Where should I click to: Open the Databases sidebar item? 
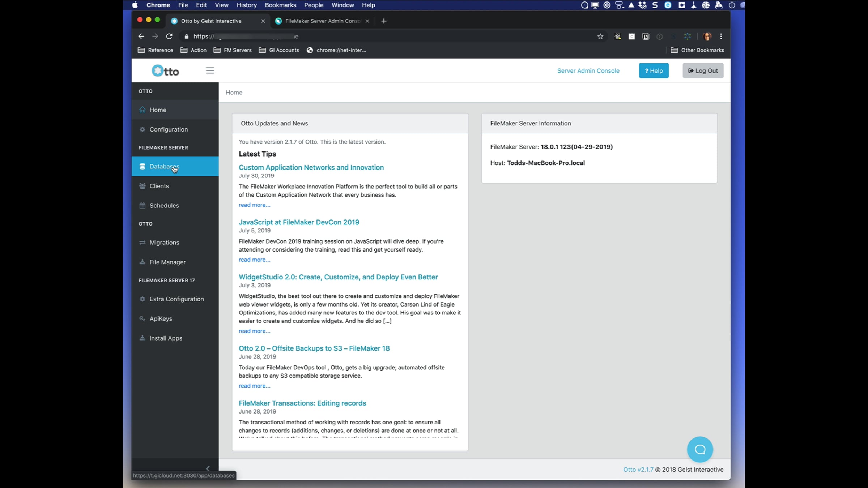coord(175,166)
